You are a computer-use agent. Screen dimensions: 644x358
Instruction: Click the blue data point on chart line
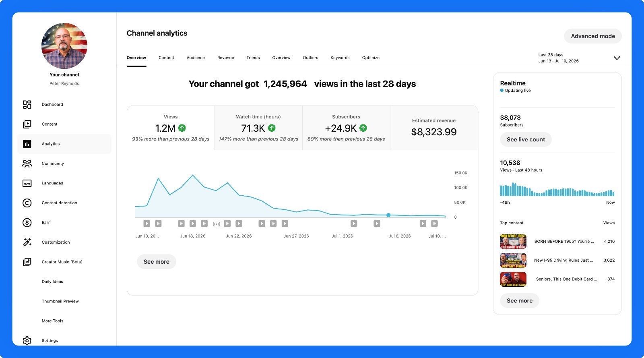click(x=388, y=215)
